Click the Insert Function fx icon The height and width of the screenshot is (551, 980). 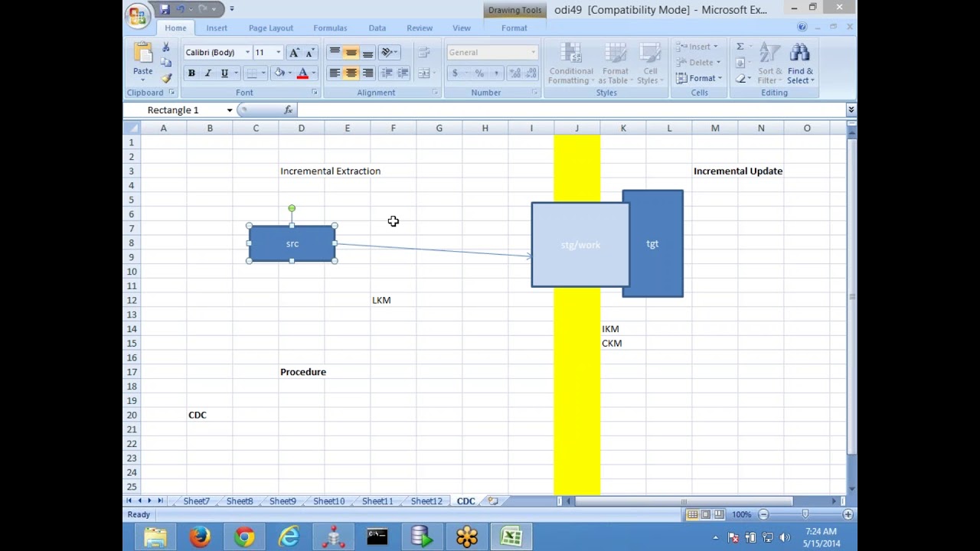pyautogui.click(x=288, y=110)
